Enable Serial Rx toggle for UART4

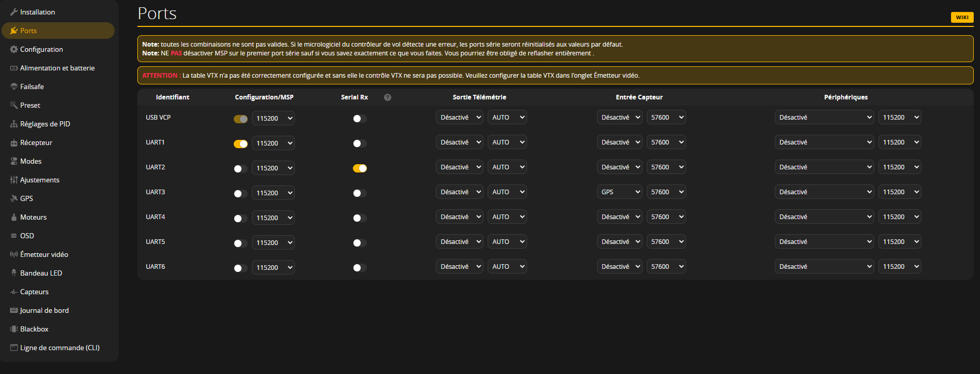(360, 218)
